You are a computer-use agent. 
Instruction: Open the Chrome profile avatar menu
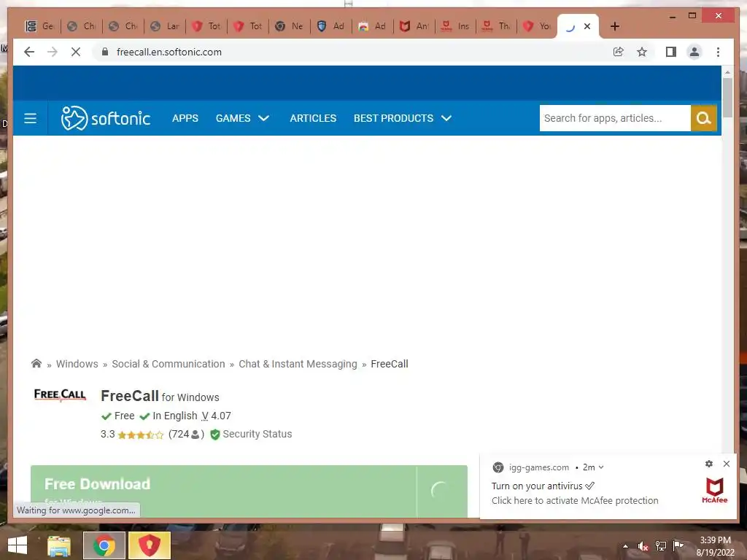694,52
